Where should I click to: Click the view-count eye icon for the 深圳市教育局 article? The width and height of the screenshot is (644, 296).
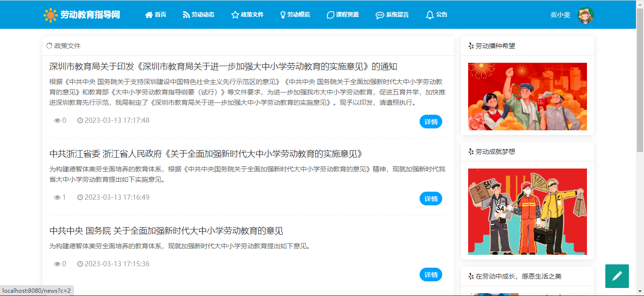click(x=58, y=120)
